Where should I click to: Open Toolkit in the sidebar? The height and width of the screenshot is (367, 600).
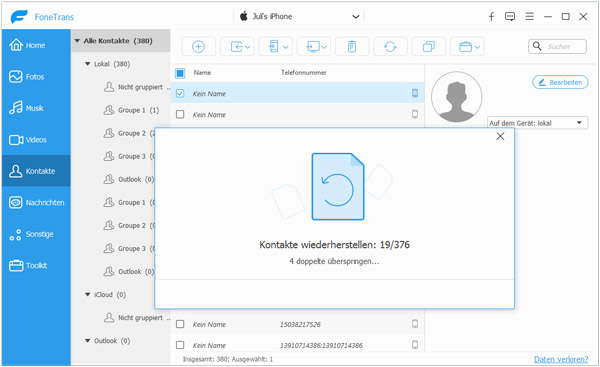tap(36, 266)
